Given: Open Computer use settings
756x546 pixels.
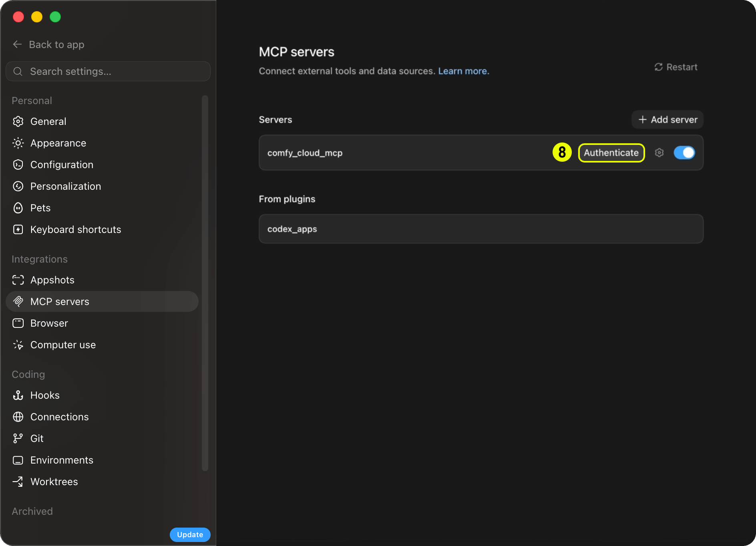Looking at the screenshot, I should click(x=102, y=345).
